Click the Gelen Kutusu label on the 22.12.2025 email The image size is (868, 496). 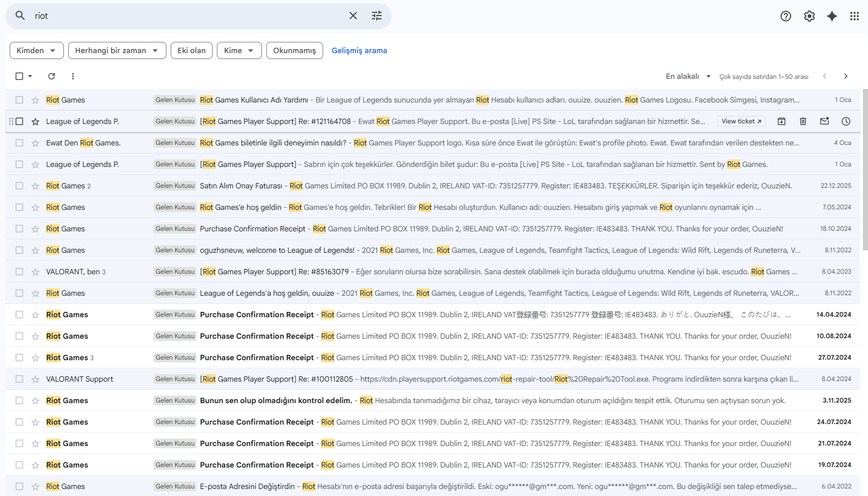point(175,186)
